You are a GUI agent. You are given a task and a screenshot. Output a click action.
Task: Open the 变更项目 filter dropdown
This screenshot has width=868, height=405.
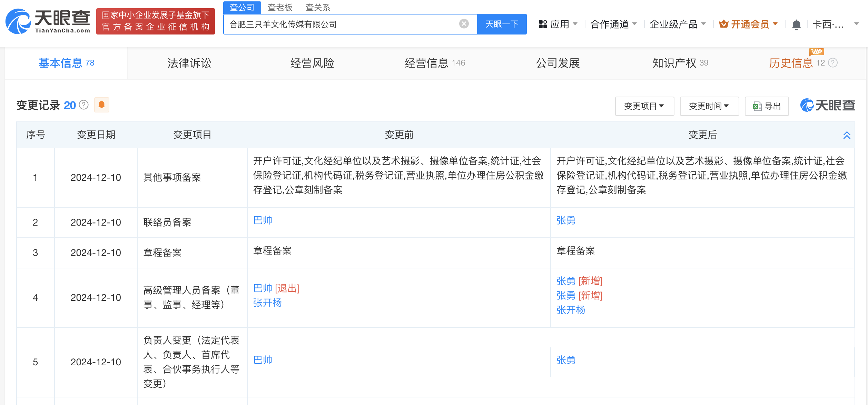(x=644, y=106)
